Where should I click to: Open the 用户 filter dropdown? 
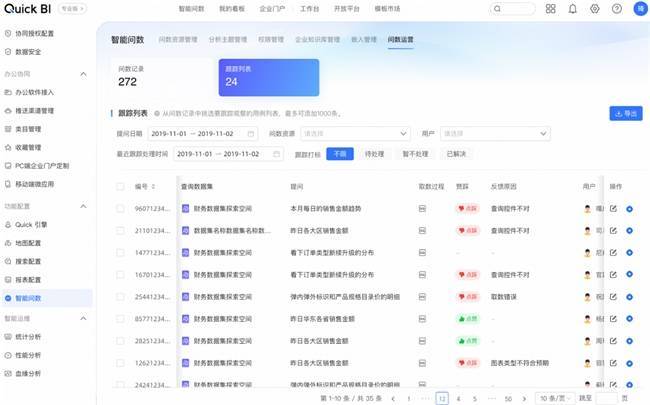coord(485,132)
